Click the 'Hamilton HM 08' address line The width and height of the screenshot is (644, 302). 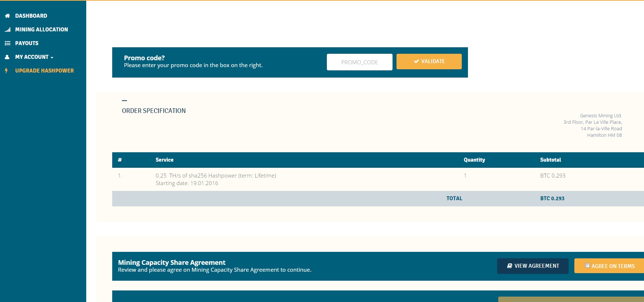tap(604, 135)
